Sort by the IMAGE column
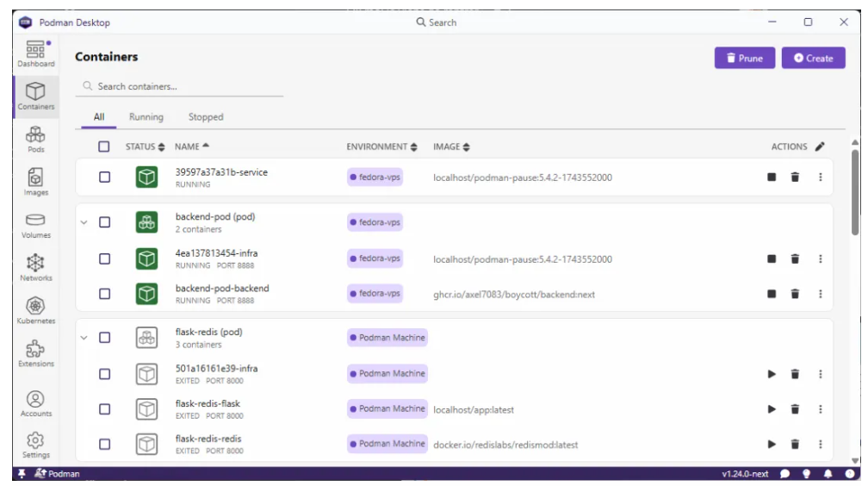Image resolution: width=868 pixels, height=486 pixels. tap(451, 146)
